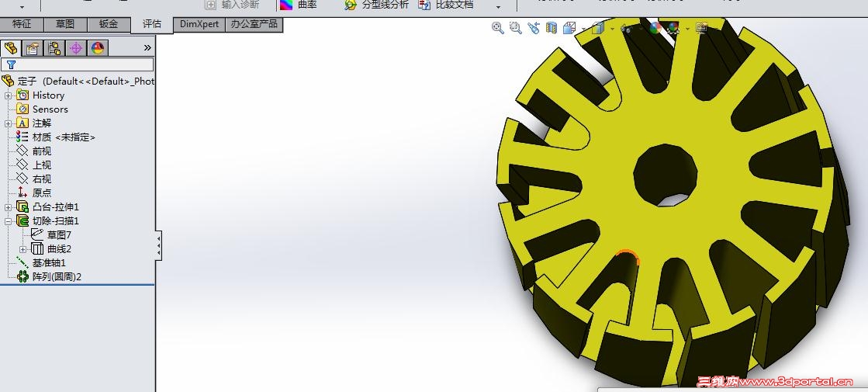868x392 pixels.
Task: Click the Display Style cube icon
Action: coord(597,28)
